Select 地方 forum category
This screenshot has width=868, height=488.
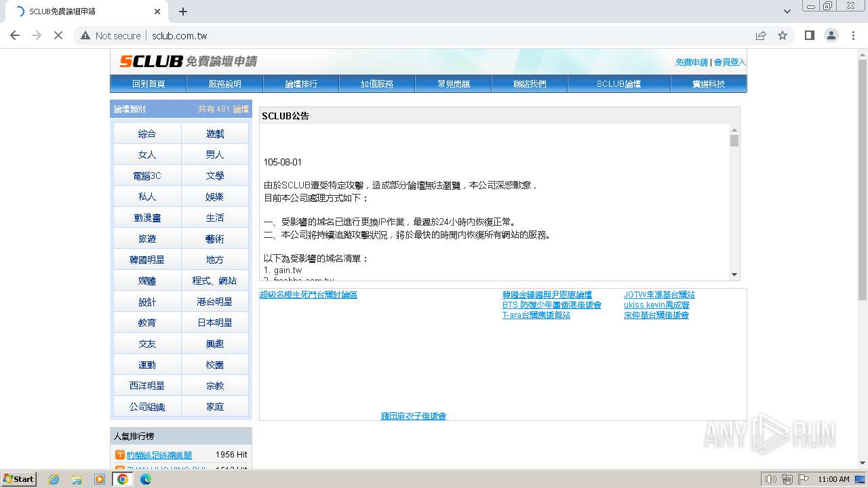(215, 260)
